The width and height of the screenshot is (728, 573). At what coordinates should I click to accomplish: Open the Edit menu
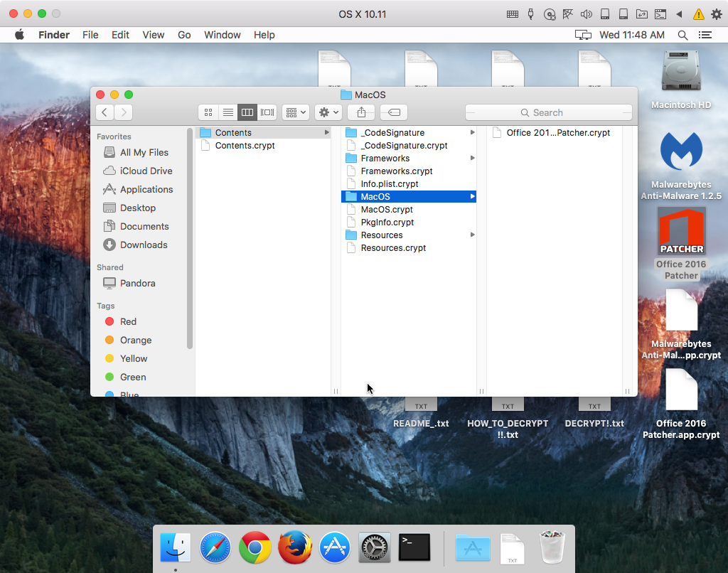click(x=120, y=35)
